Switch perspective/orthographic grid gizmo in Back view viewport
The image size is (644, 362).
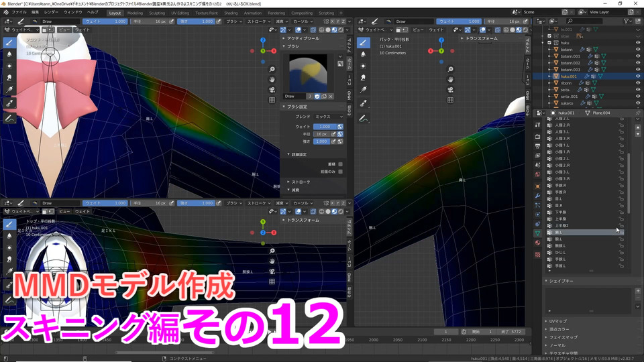coord(450,100)
